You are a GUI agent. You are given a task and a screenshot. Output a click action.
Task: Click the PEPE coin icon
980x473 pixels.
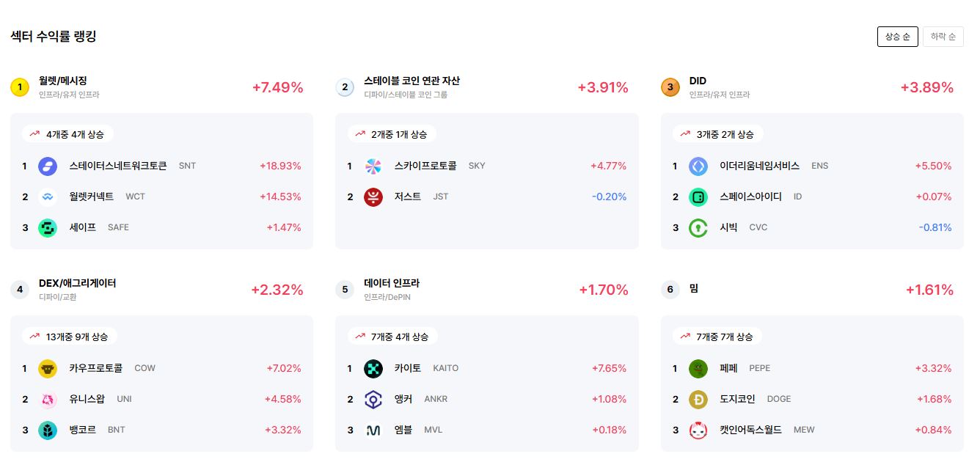(x=698, y=368)
